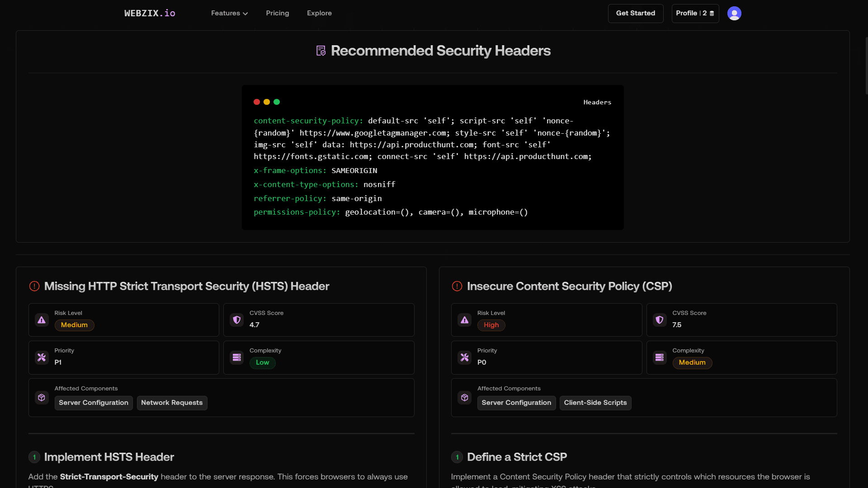Select the referrer-policy header name
868x488 pixels.
(290, 198)
